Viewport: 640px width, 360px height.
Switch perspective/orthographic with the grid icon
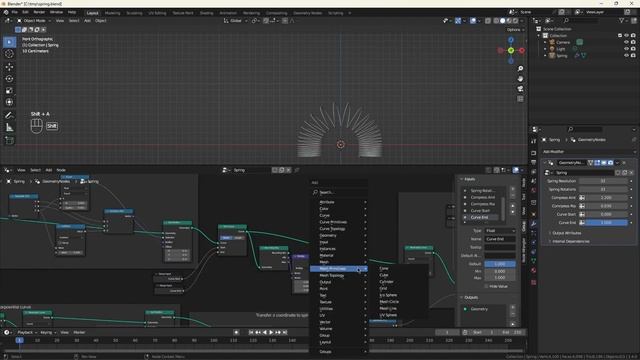point(520,99)
